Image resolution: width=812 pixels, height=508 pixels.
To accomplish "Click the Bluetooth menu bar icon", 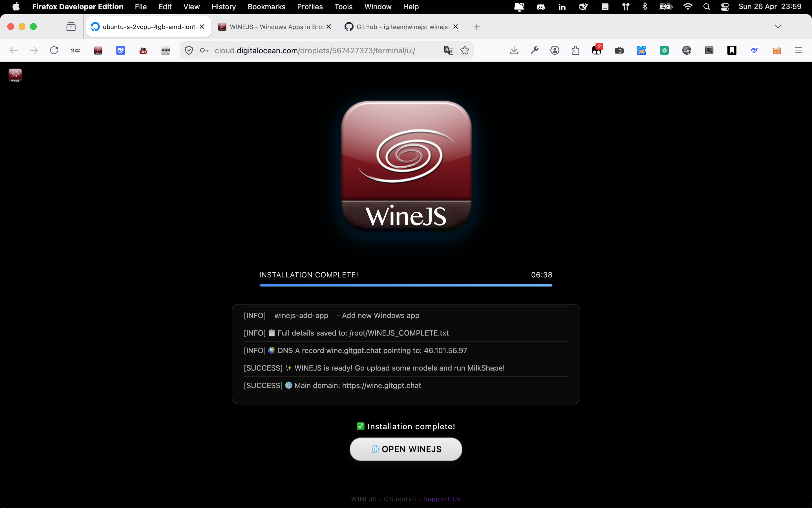I will click(x=645, y=7).
